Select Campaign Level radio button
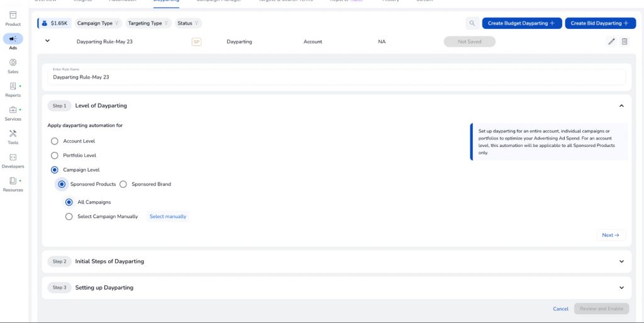 click(x=55, y=170)
